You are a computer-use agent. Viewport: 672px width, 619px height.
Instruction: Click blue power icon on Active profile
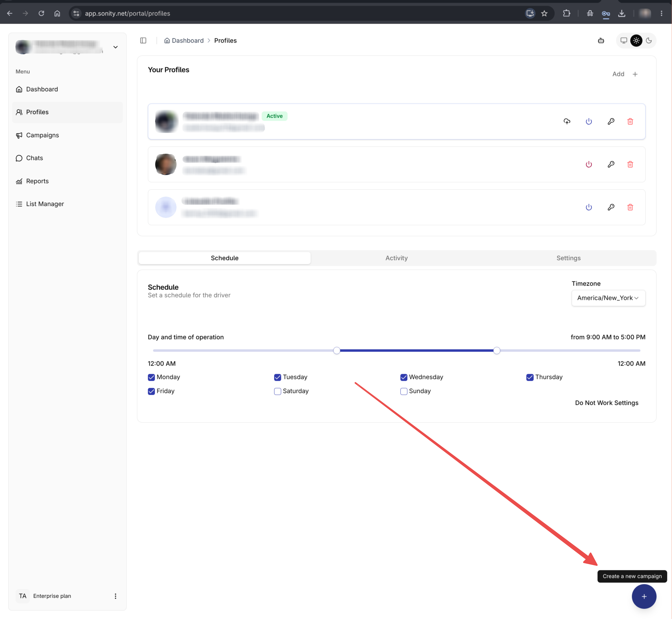(589, 121)
